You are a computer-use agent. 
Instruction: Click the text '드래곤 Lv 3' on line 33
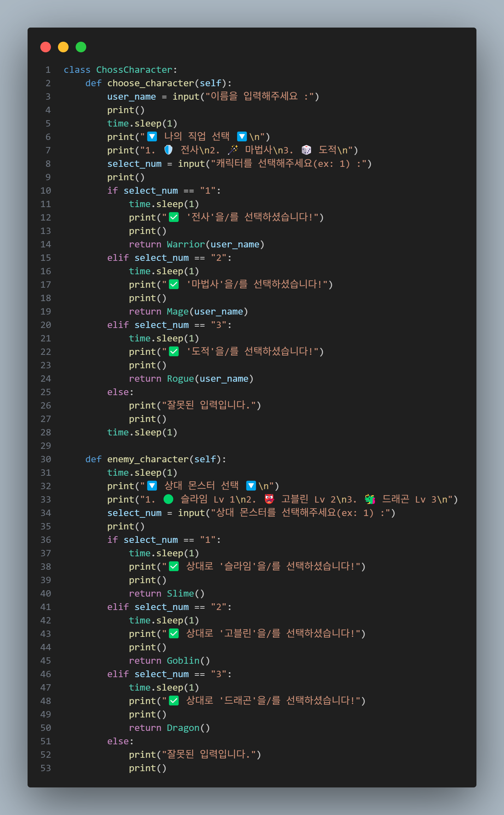(x=410, y=499)
